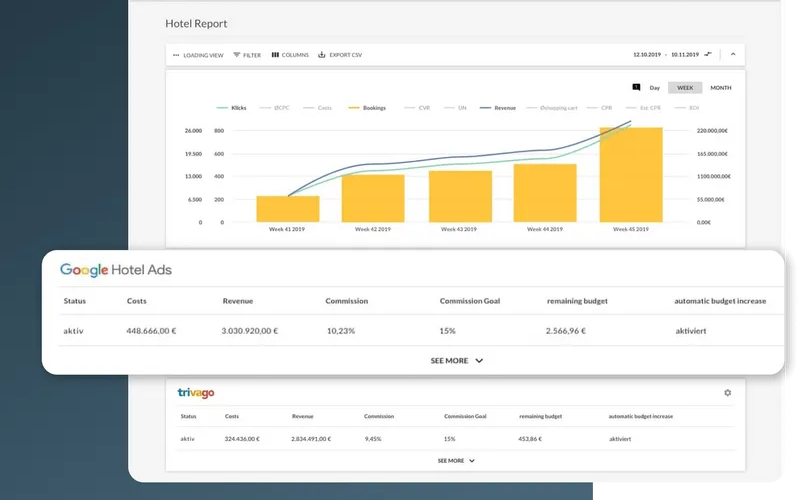Viewport: 800px width, 500px height.
Task: Expand See More under Google Hotel Ads
Action: tap(457, 360)
